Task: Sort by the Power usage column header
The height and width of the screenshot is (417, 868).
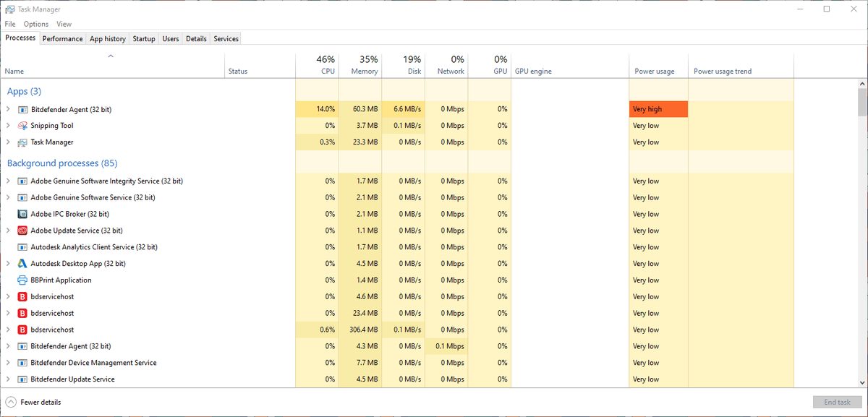Action: coord(658,65)
